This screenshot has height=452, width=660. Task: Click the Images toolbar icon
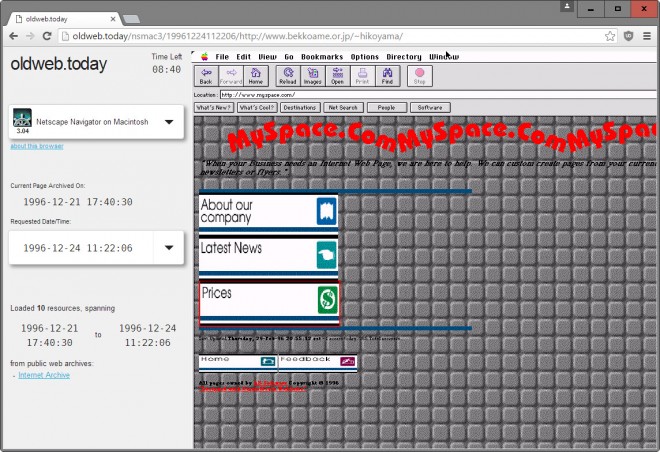[312, 75]
